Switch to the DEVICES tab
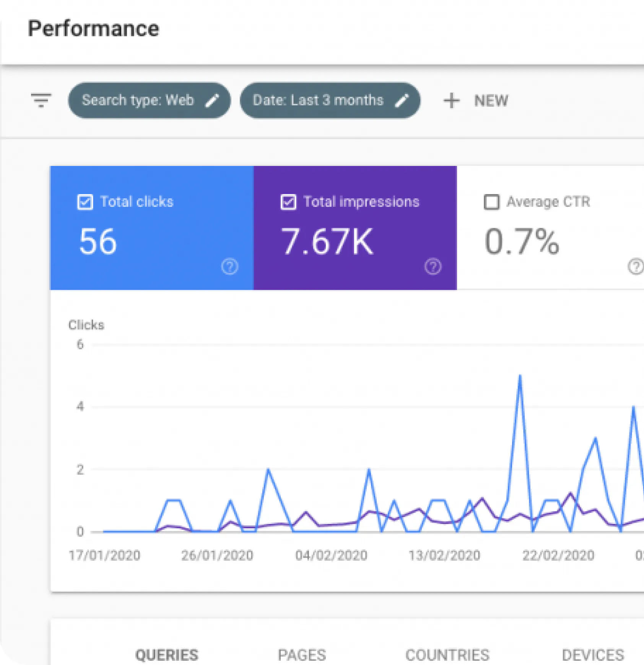This screenshot has width=644, height=665. coord(593,655)
